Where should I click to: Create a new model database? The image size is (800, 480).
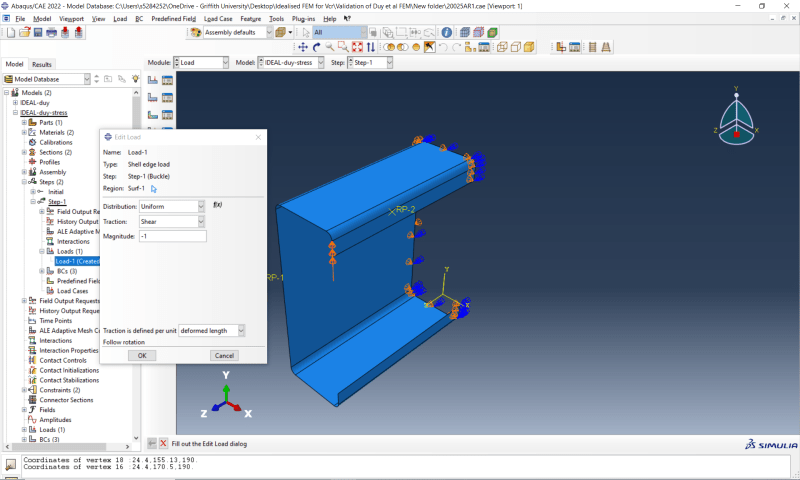[11, 33]
